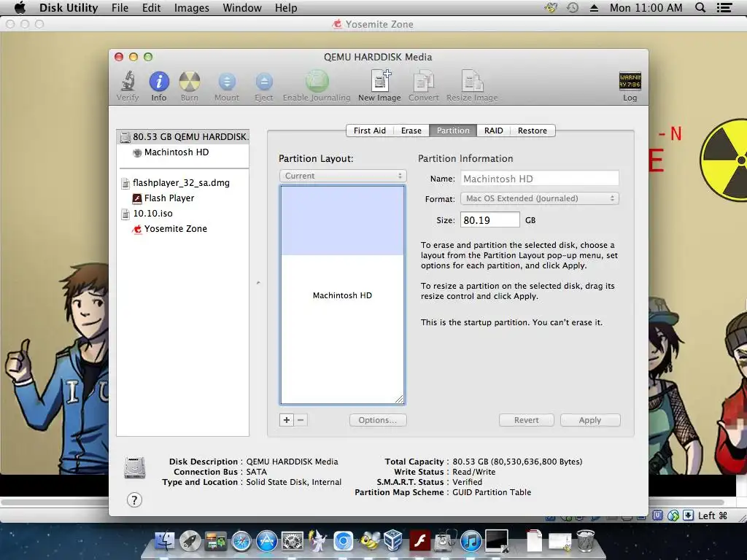Select 10.10.iso in sidebar
747x560 pixels.
183,214
